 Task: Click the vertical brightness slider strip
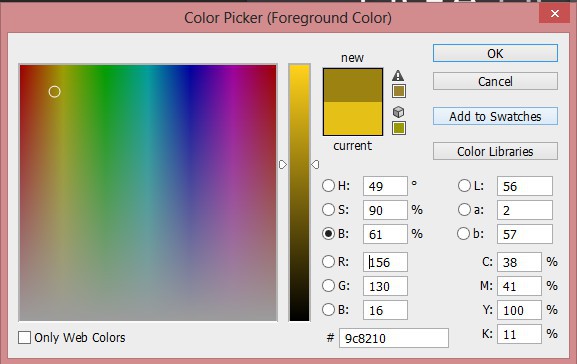(299, 192)
